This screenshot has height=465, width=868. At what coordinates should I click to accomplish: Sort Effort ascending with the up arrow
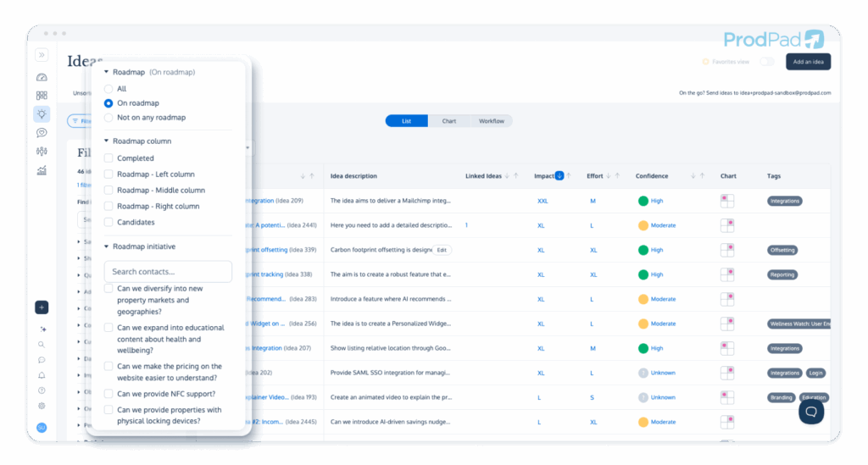tap(617, 176)
